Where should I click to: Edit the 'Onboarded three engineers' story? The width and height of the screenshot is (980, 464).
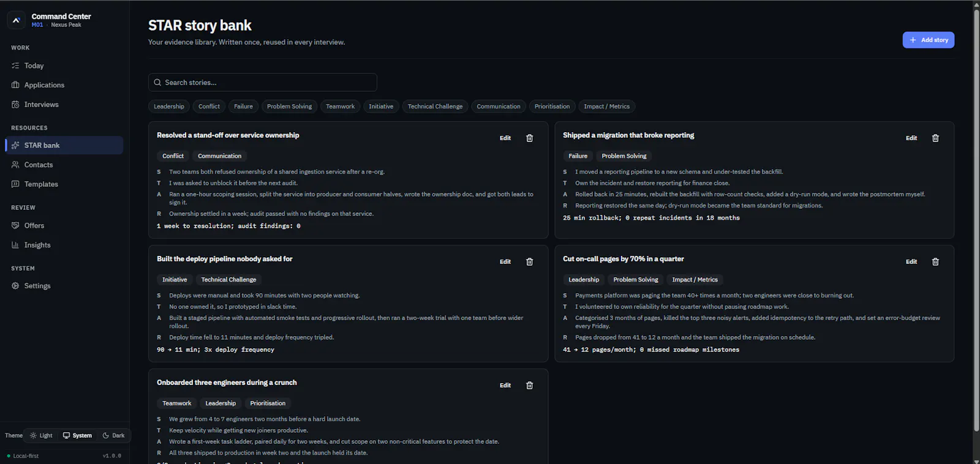pyautogui.click(x=505, y=386)
